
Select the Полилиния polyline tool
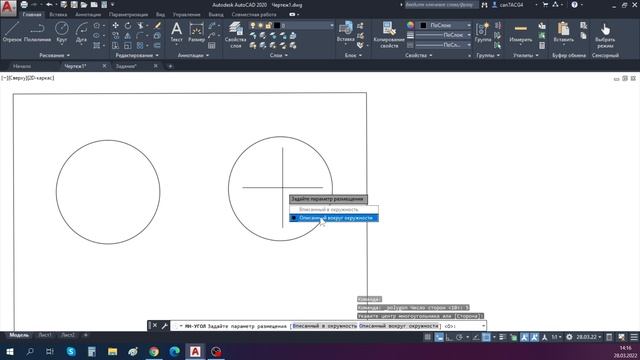(x=37, y=32)
